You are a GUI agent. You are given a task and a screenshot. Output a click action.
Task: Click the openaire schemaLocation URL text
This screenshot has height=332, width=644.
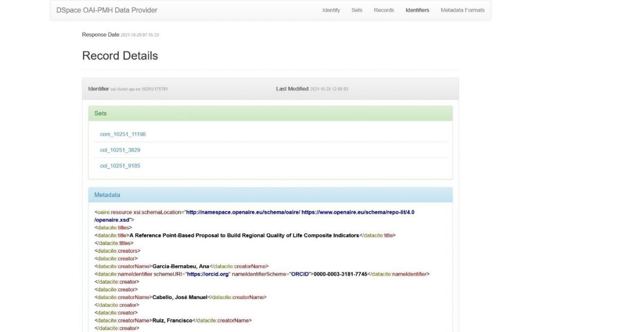[254, 216]
